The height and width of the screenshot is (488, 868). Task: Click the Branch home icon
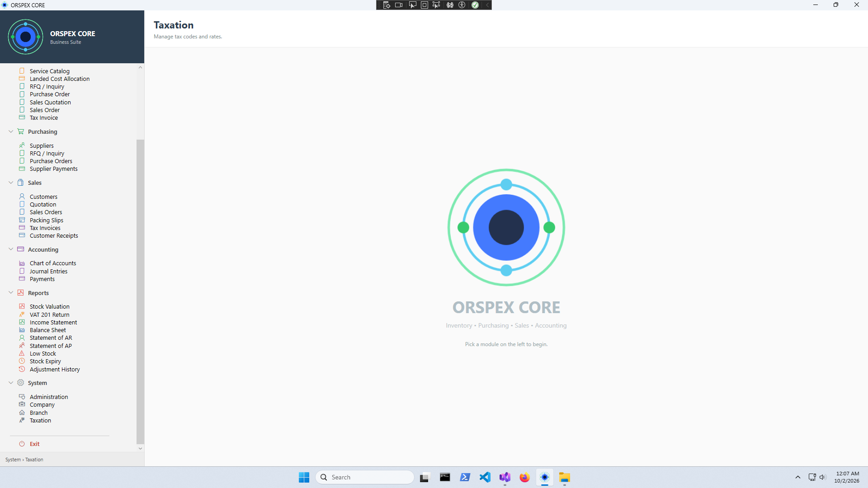[22, 413]
